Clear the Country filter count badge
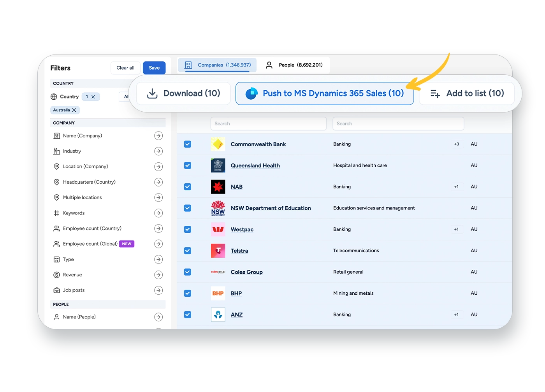 (93, 97)
